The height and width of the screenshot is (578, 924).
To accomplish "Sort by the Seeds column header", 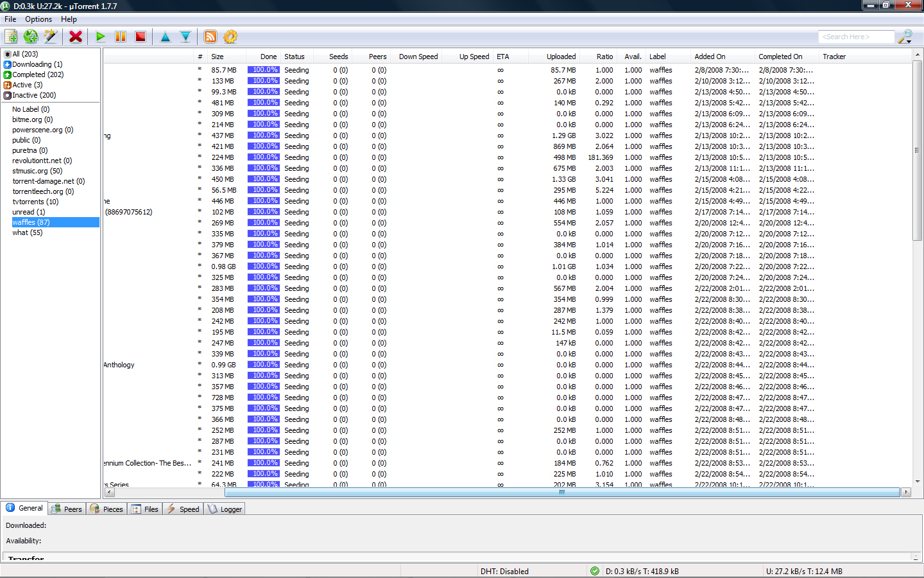I will coord(334,57).
